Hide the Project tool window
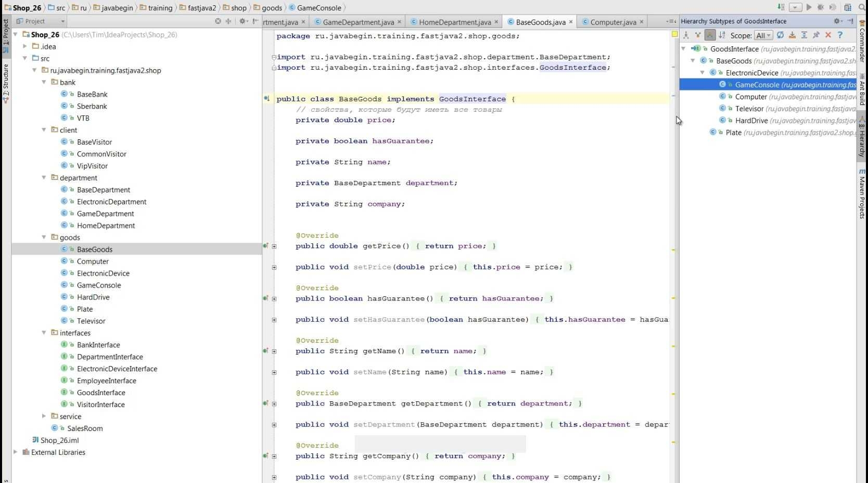868x483 pixels. coord(255,21)
